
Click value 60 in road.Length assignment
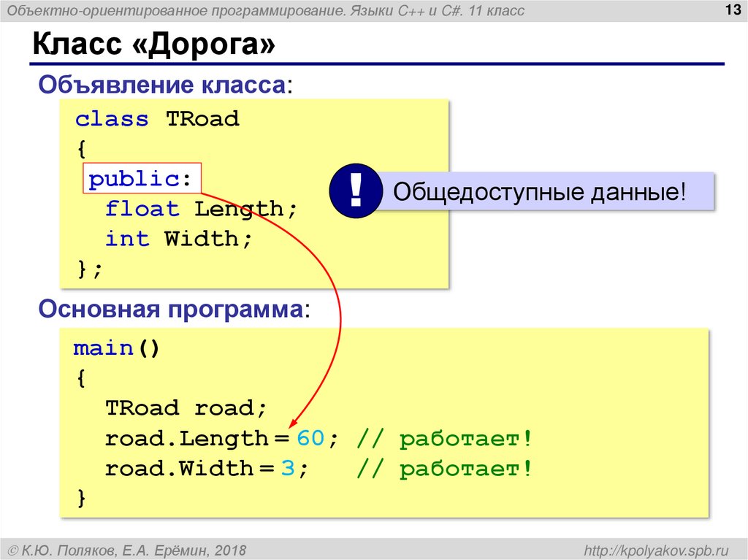(x=310, y=438)
